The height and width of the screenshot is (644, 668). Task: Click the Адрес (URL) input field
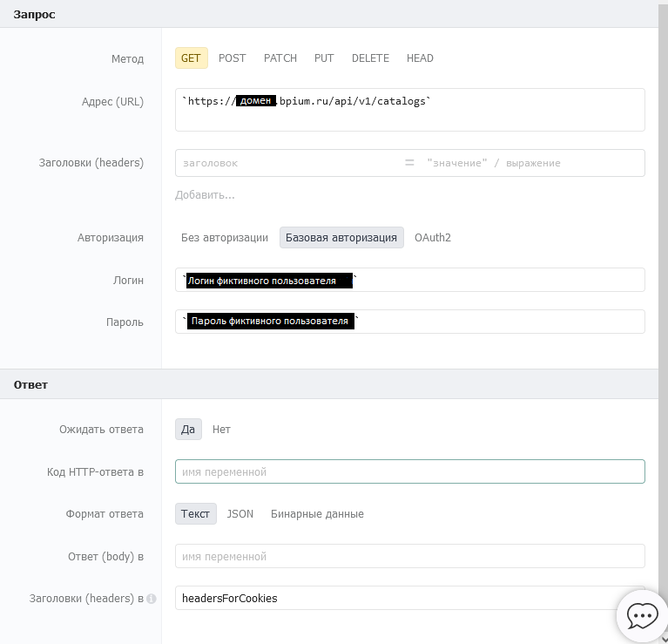(410, 110)
